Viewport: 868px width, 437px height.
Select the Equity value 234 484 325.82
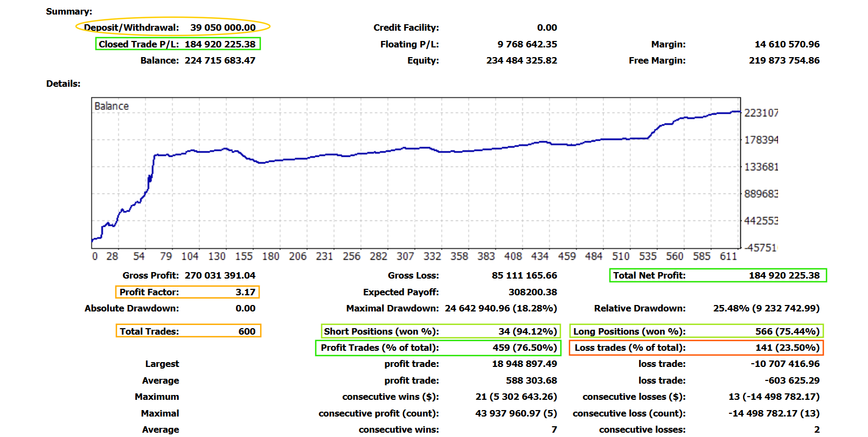(521, 60)
